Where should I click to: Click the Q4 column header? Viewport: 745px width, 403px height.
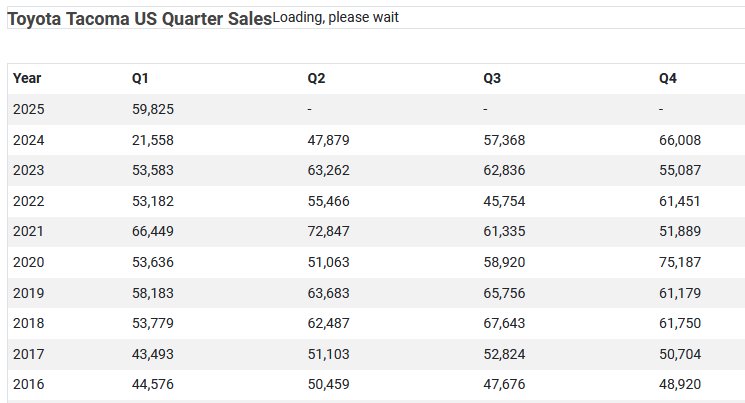tap(668, 78)
